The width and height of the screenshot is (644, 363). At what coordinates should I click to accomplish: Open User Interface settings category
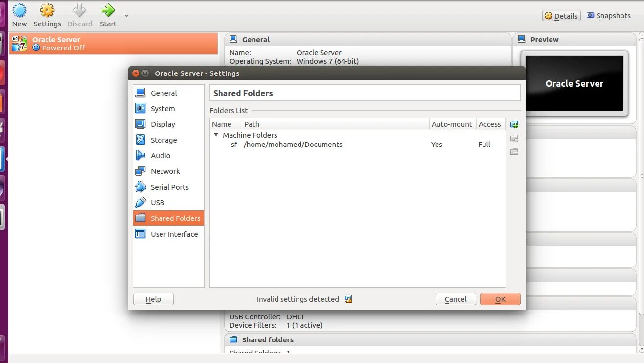click(168, 234)
